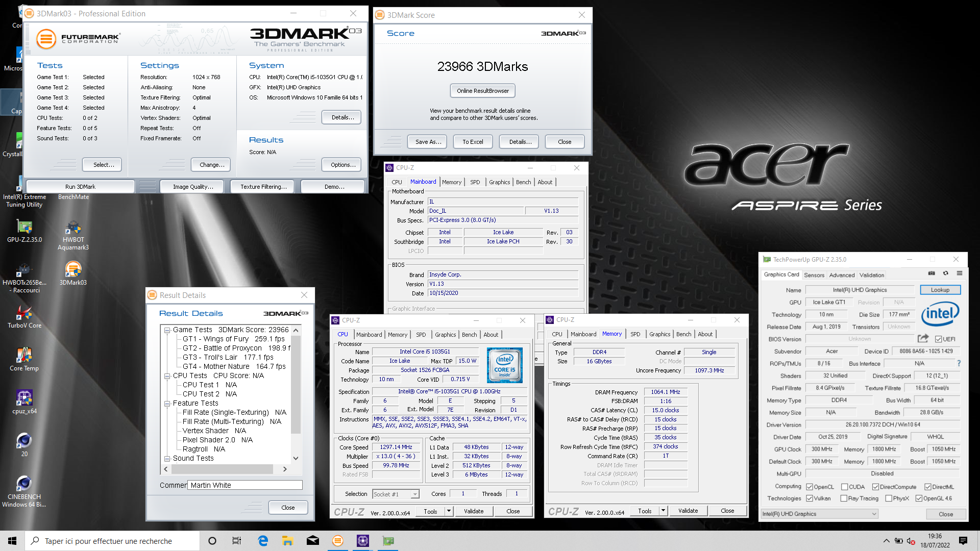Open the cpuz_x64 desktop icon
This screenshot has height=551, width=980.
(24, 402)
